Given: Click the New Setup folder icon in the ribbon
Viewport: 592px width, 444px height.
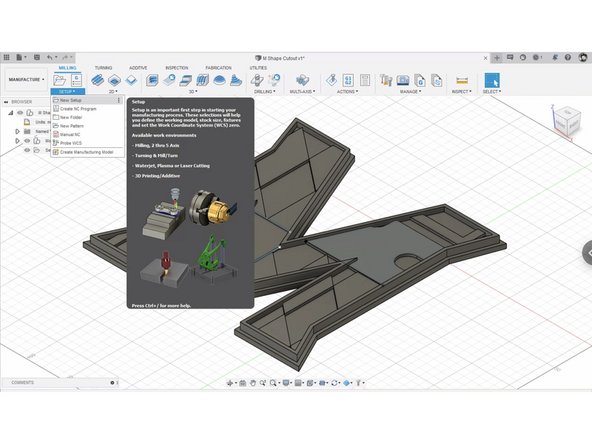Looking at the screenshot, I should pyautogui.click(x=59, y=80).
